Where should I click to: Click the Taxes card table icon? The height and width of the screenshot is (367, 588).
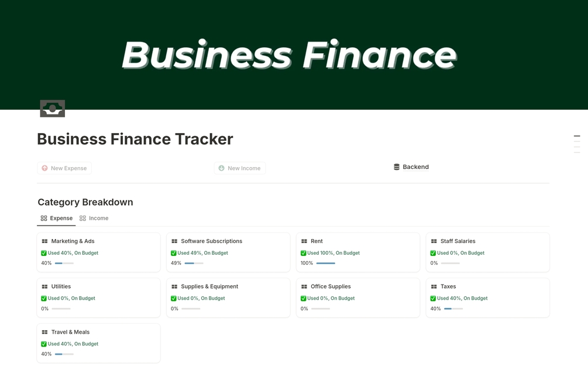(x=434, y=287)
